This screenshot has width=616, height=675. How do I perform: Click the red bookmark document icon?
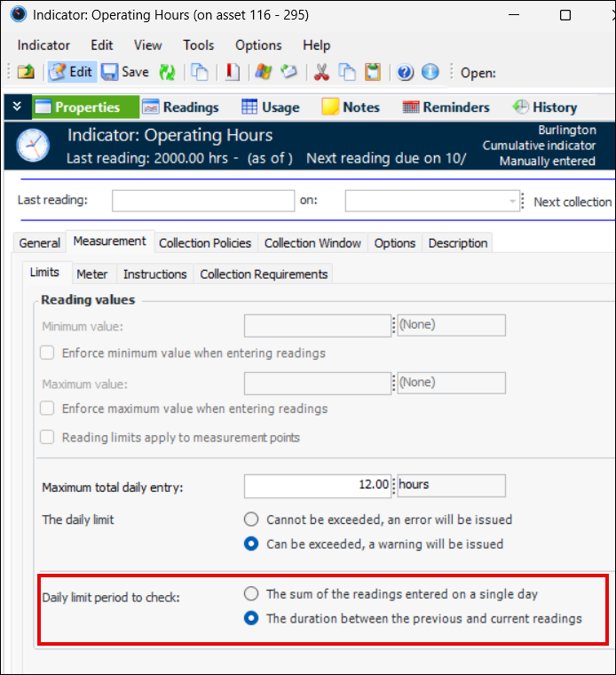(x=233, y=72)
